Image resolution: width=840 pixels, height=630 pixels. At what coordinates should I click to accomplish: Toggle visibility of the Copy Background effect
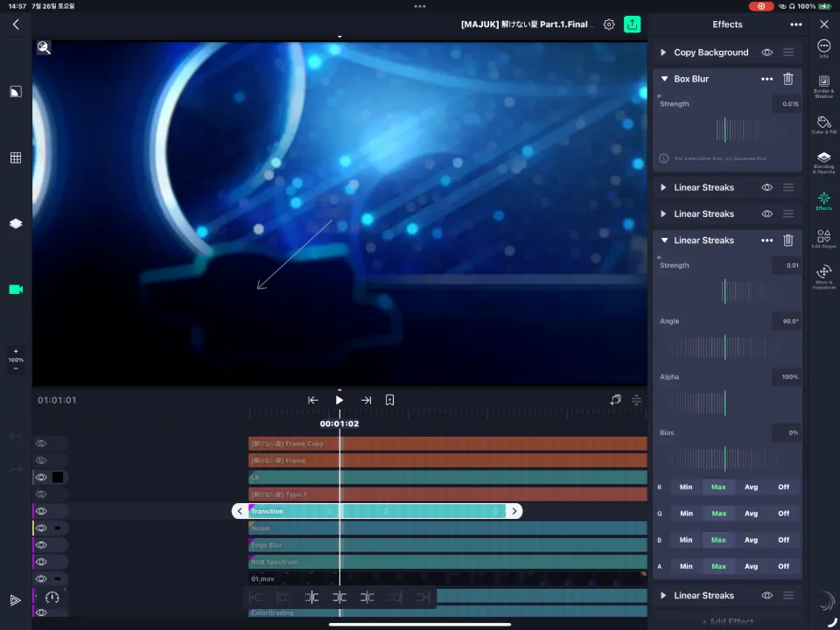[767, 52]
